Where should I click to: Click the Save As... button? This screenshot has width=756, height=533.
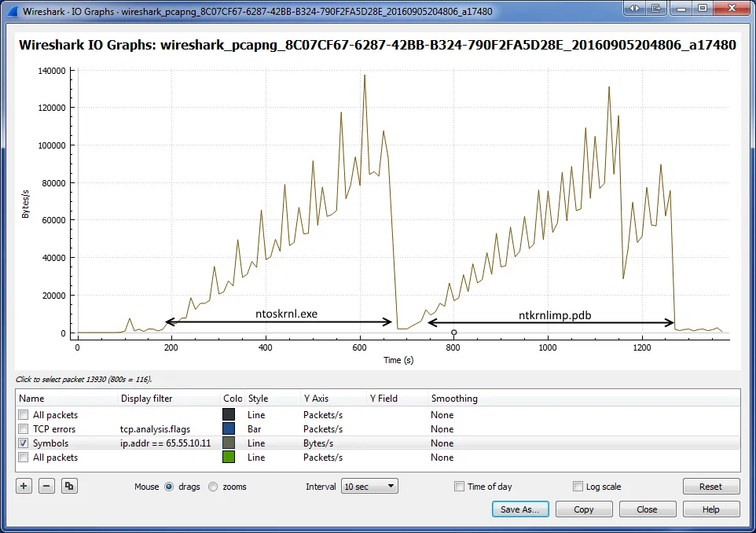click(x=520, y=509)
